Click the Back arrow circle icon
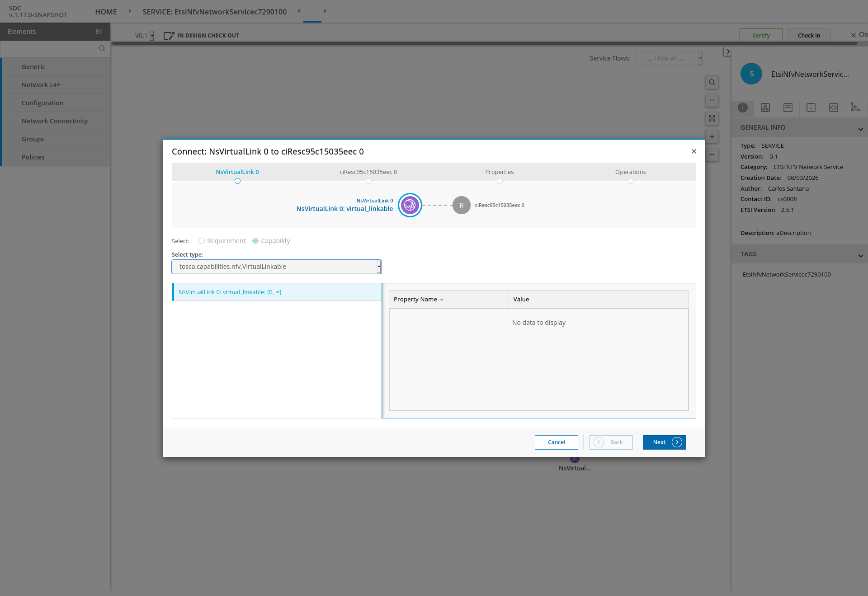This screenshot has width=868, height=596. (x=599, y=442)
